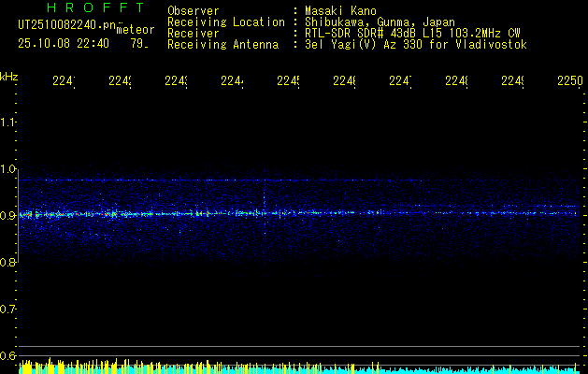
Task: Click the 2241 time axis marker
Action: point(65,81)
